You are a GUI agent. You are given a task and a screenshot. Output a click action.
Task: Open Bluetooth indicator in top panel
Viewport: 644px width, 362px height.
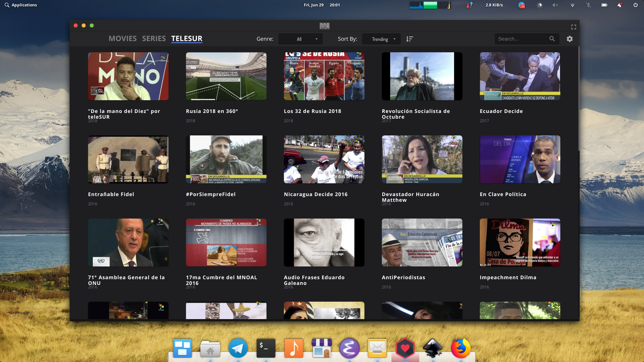[x=588, y=5]
